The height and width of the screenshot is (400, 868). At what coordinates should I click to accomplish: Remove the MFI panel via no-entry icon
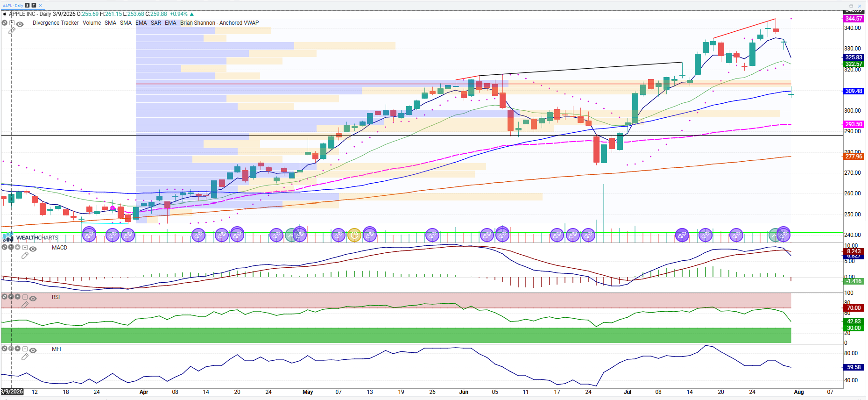(x=4, y=349)
